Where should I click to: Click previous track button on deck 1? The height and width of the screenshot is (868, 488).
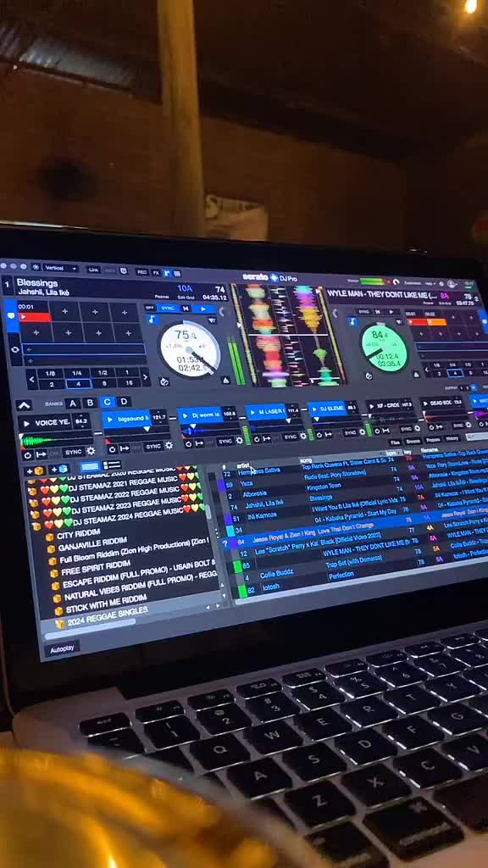(x=186, y=309)
